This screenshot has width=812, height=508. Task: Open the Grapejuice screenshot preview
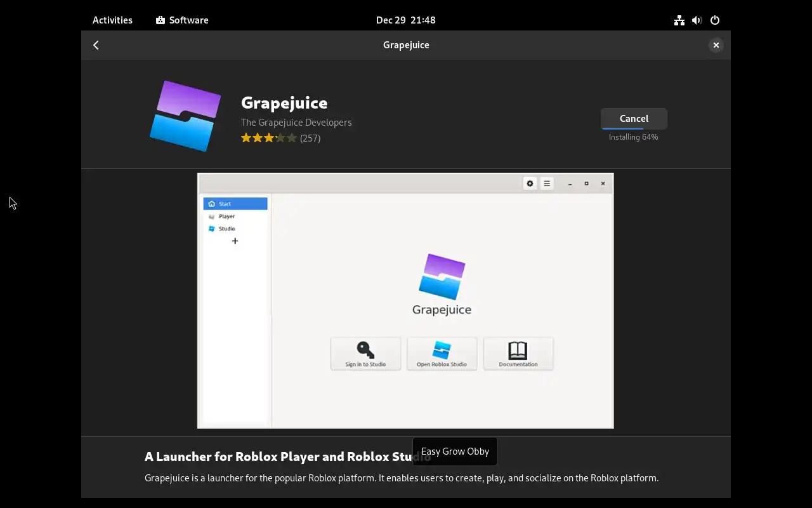(x=405, y=301)
